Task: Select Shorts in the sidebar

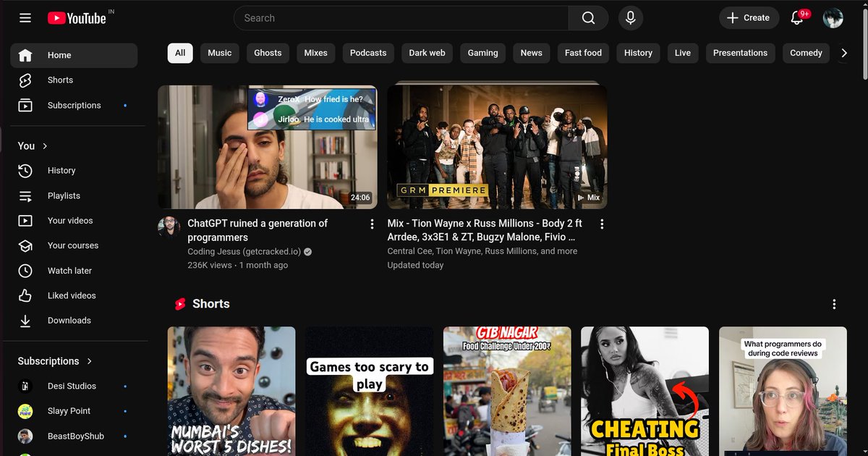Action: [61, 80]
